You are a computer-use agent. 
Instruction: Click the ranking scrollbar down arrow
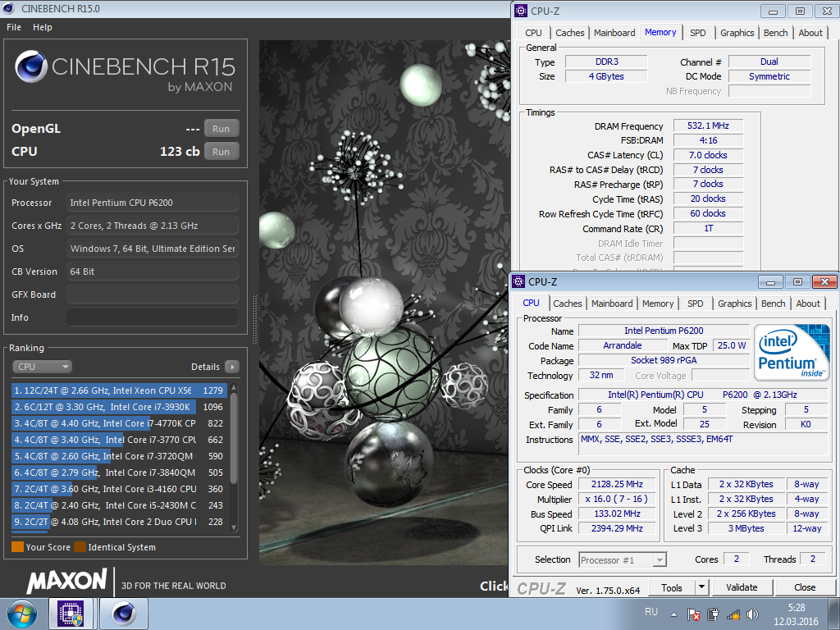point(234,527)
